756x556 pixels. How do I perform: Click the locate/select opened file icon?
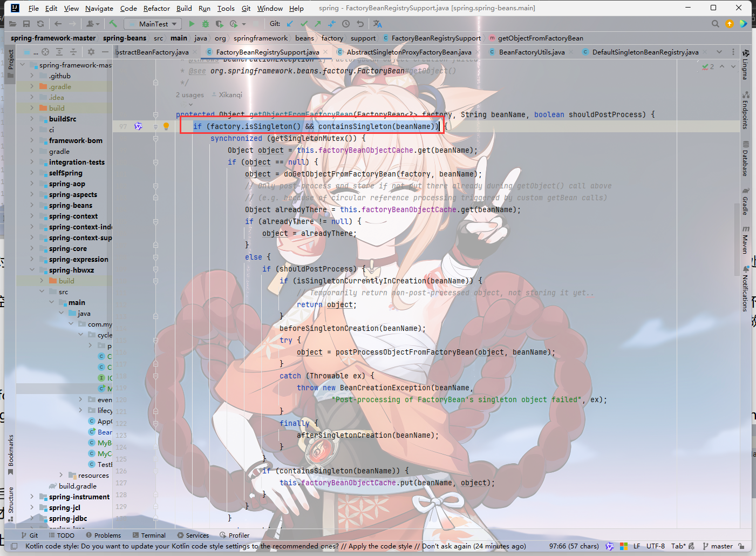pos(45,52)
